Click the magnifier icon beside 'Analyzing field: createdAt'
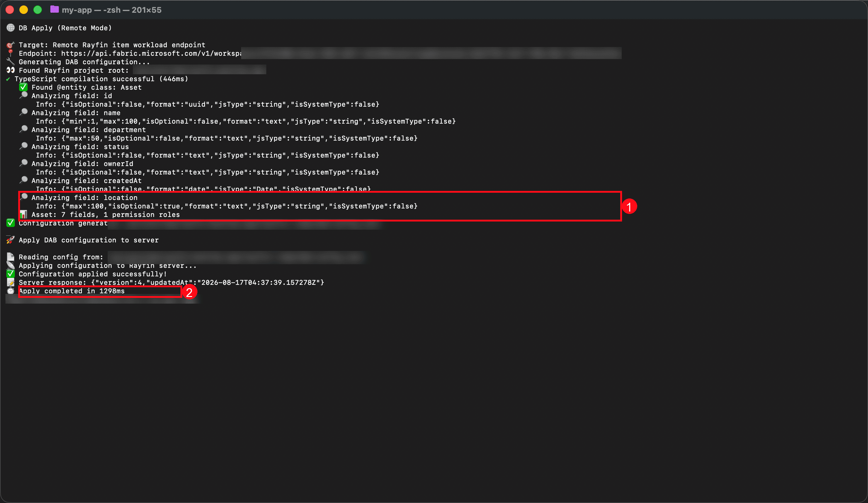868x503 pixels. tap(23, 180)
